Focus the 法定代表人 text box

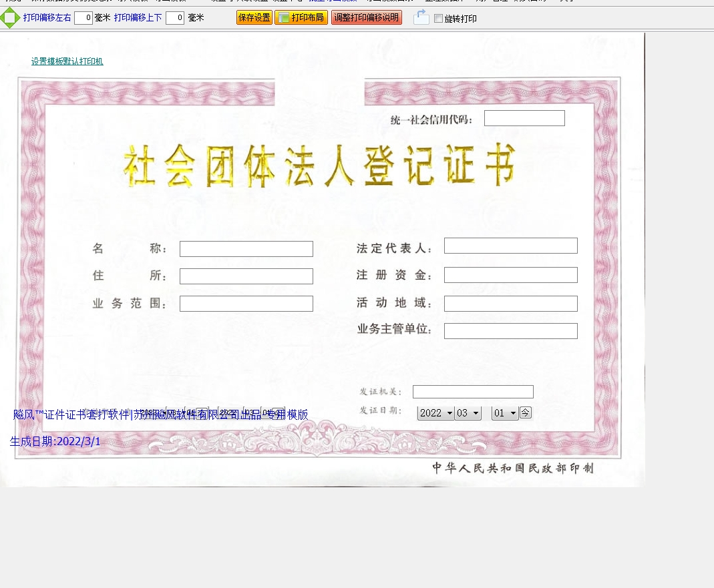click(510, 246)
